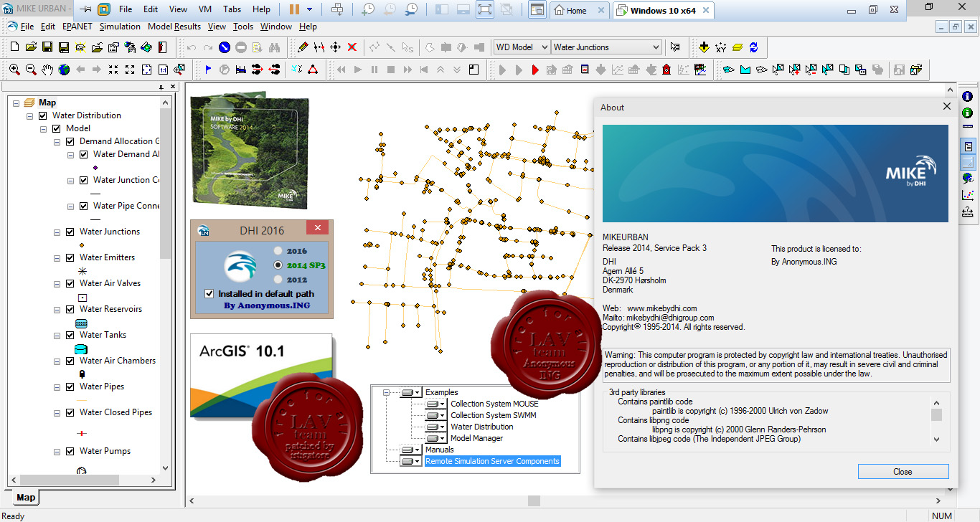Viewport: 980px width, 522px height.
Task: Click the first Save floppy disk icon
Action: (x=47, y=47)
